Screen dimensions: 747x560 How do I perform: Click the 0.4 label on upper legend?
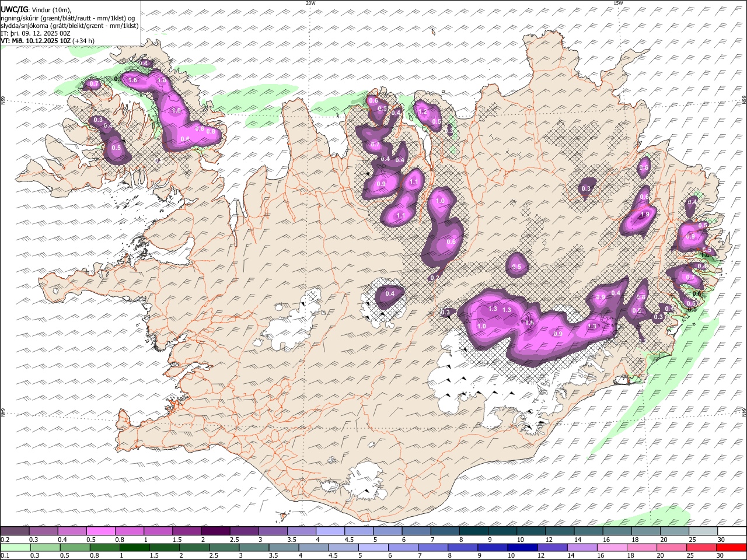[62, 540]
